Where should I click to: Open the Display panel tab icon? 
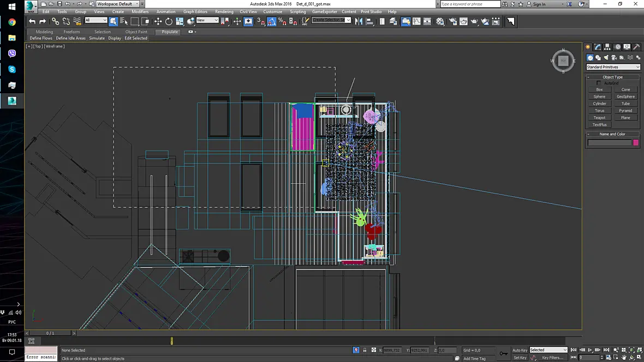click(627, 47)
